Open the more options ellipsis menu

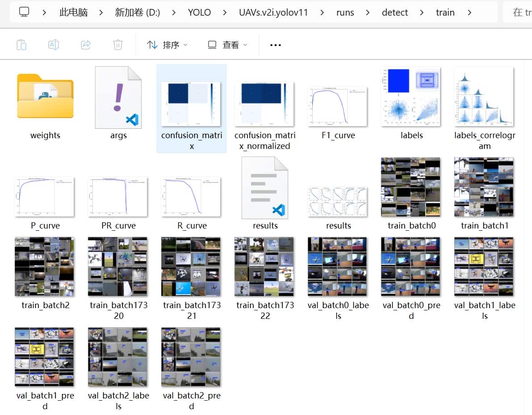[276, 45]
